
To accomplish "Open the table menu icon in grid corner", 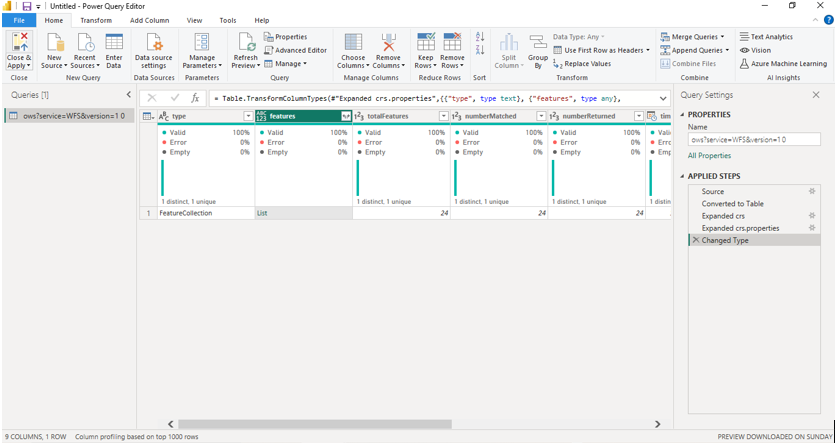I will click(148, 116).
